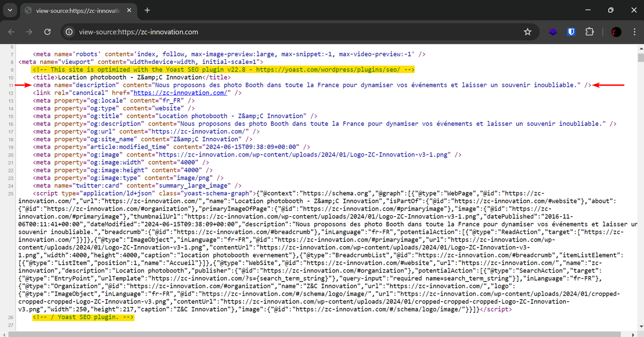
Task: Open the Bitwarden shield extension
Action: [x=571, y=32]
